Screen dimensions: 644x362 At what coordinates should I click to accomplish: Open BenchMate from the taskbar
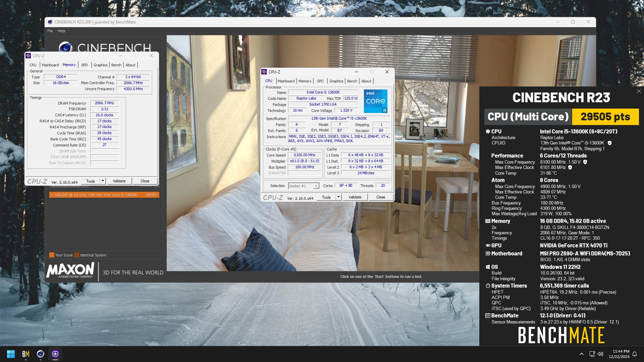26,354
